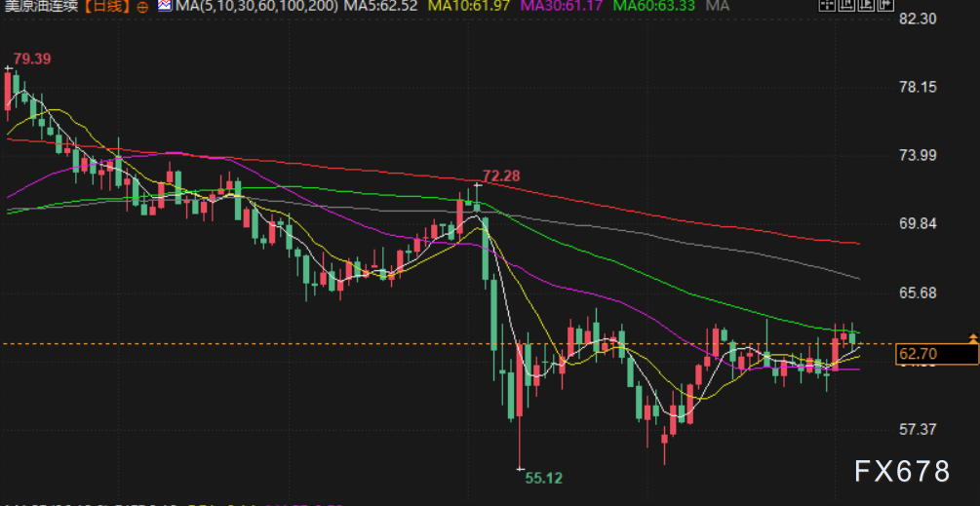Click the 62.70 current price label
This screenshot has height=506, width=980.
(917, 354)
